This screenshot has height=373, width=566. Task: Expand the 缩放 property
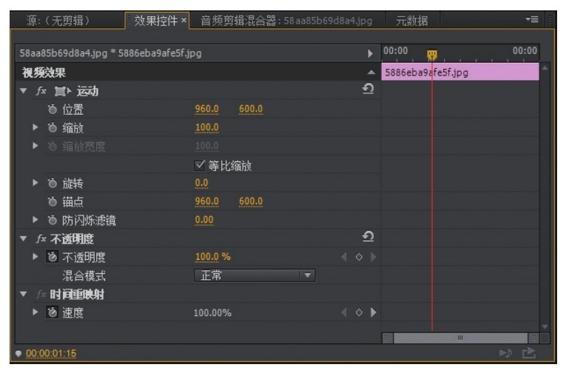[35, 127]
